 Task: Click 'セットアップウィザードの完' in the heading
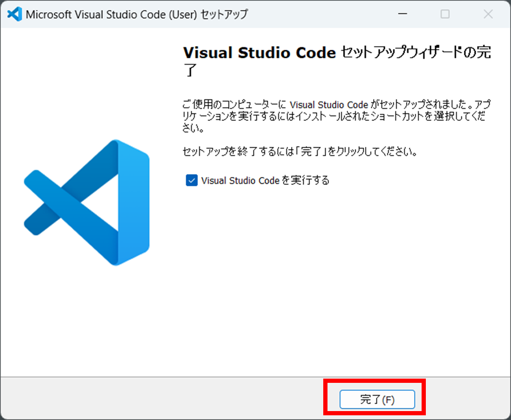(415, 53)
